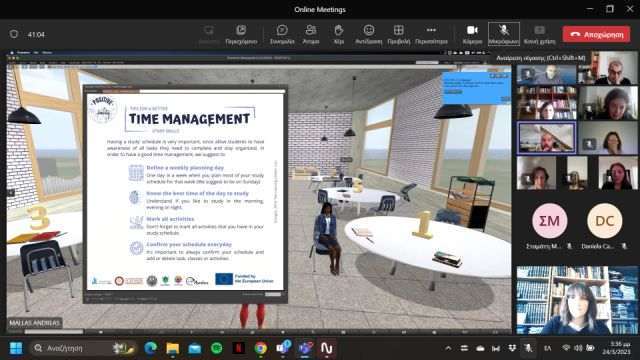This screenshot has width=640, height=360.
Task: Open the Chat (Συνομιλία) panel
Action: click(282, 34)
